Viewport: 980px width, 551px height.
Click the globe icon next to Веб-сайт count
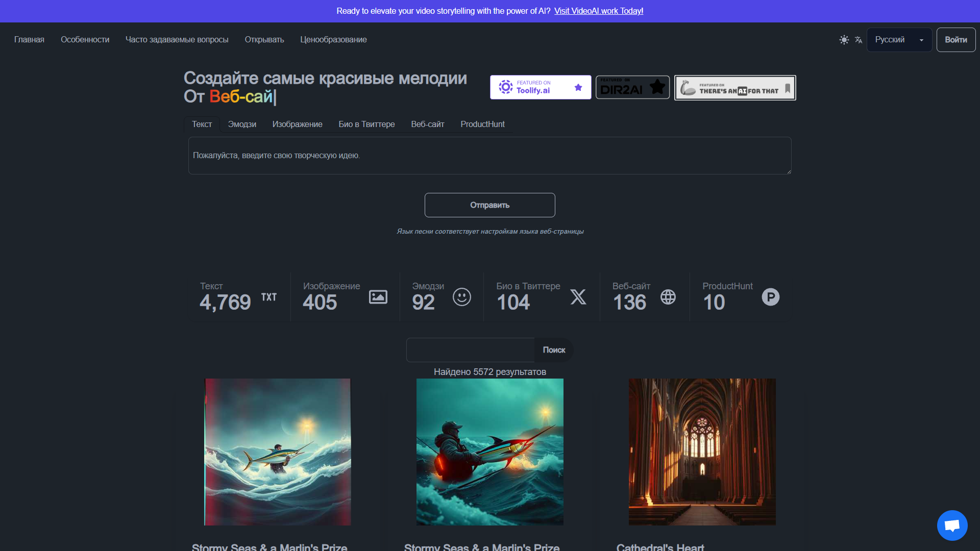[668, 297]
